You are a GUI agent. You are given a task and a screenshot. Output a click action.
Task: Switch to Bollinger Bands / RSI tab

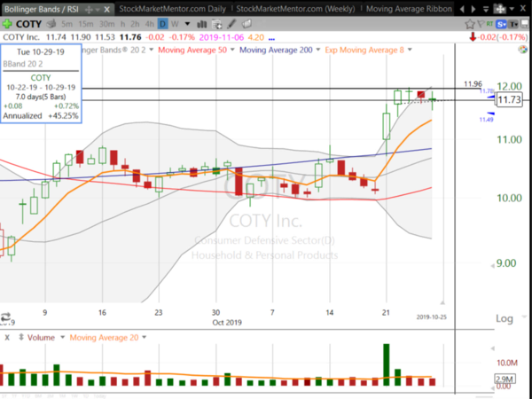point(41,9)
